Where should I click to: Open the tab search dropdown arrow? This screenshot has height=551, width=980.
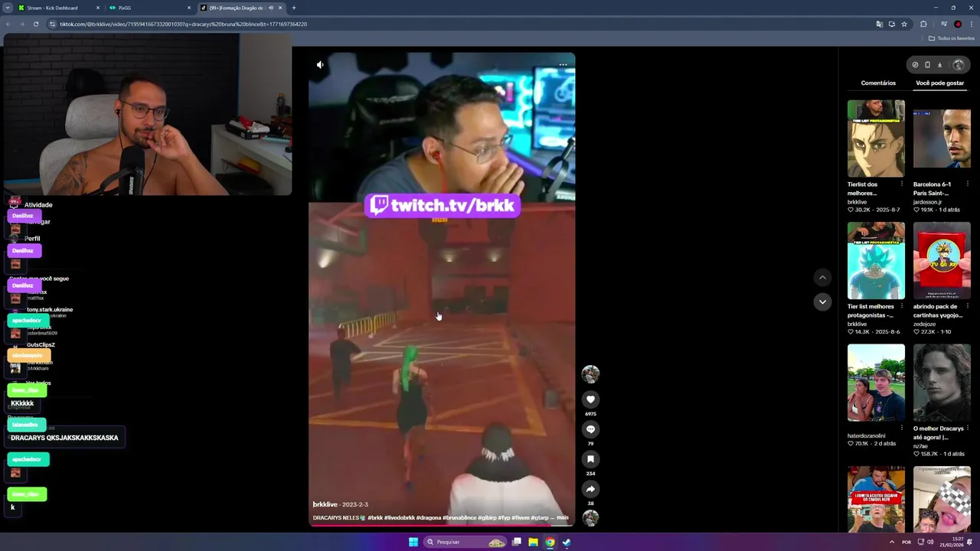pyautogui.click(x=7, y=8)
